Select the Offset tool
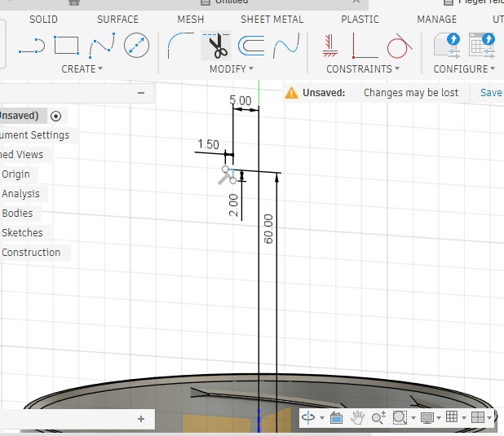 [251, 45]
